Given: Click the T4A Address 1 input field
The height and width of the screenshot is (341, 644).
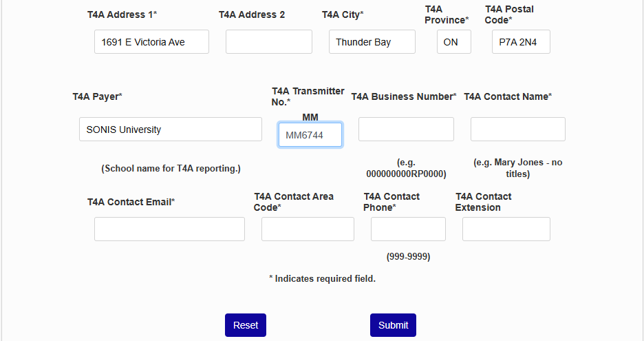Looking at the screenshot, I should click(x=151, y=42).
